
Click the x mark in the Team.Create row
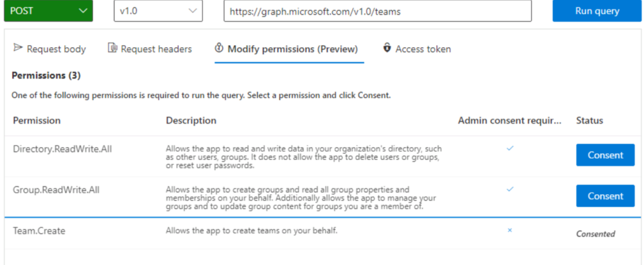tap(509, 230)
